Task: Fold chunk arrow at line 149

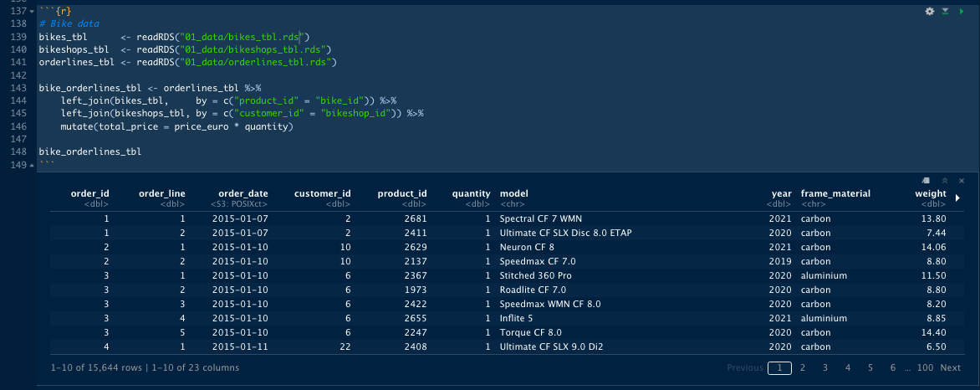Action: tap(31, 165)
